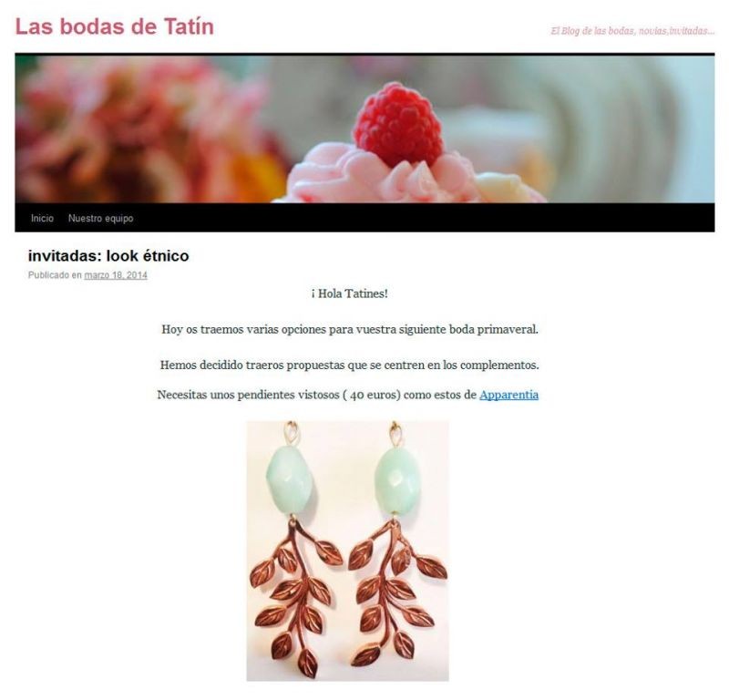Follow the Apparentia link
The image size is (729, 700).
508,395
